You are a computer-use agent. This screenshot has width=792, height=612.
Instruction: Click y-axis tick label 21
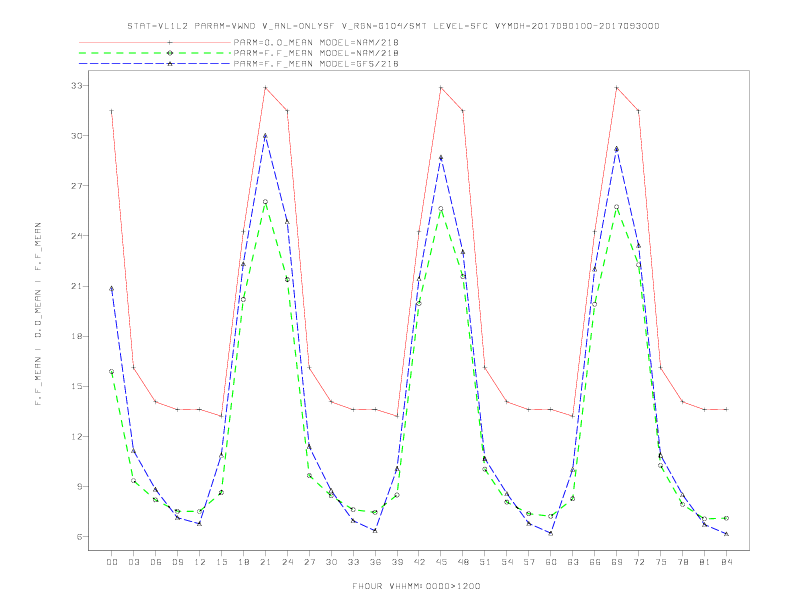pos(76,286)
